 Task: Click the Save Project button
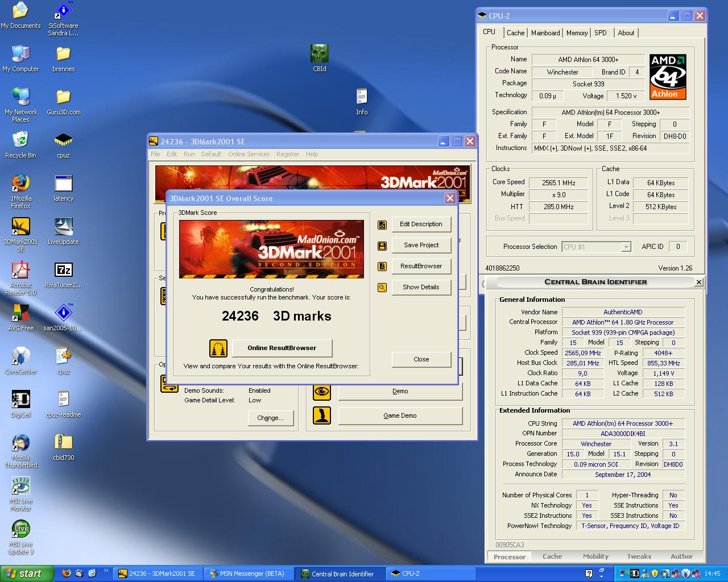[421, 246]
